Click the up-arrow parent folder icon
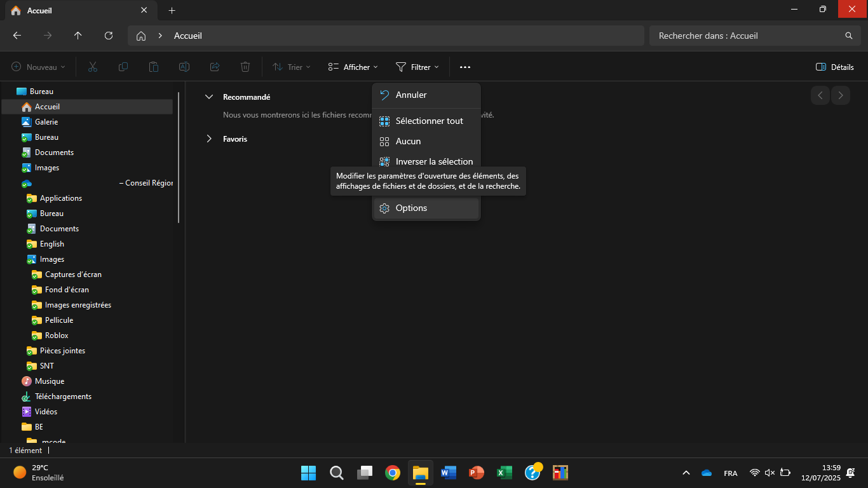Screen dimensions: 868x488 tap(78, 36)
